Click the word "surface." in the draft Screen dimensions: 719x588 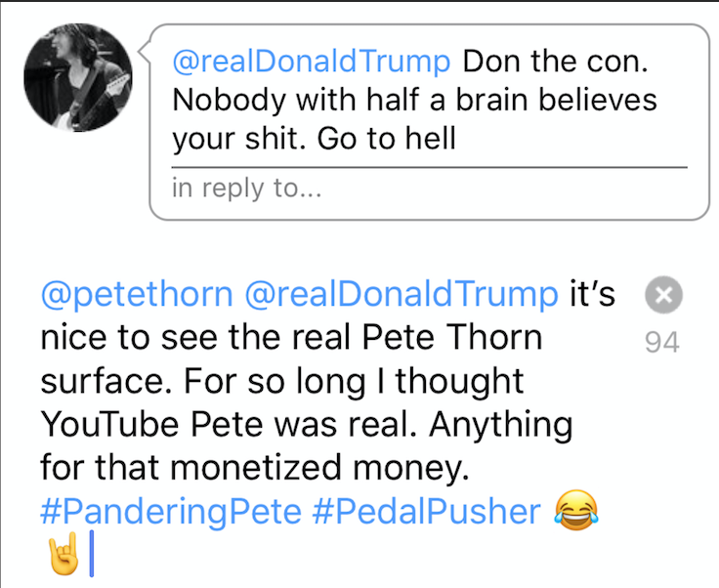(x=101, y=381)
